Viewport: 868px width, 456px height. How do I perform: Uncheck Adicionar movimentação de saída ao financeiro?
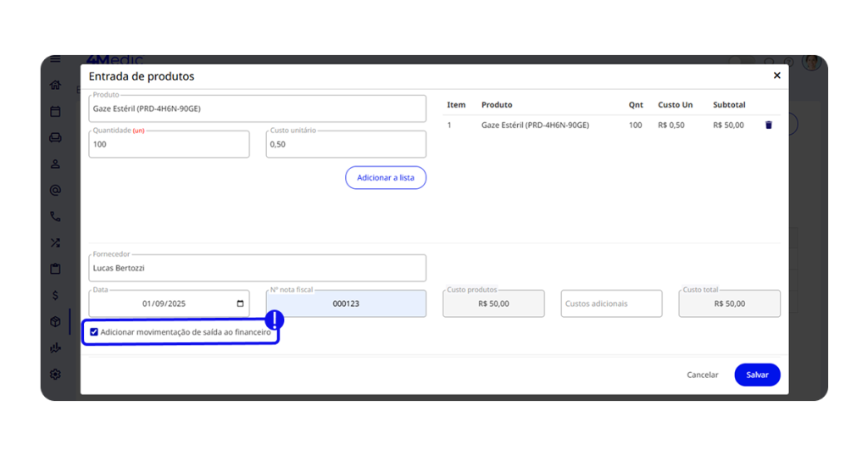[x=94, y=332]
